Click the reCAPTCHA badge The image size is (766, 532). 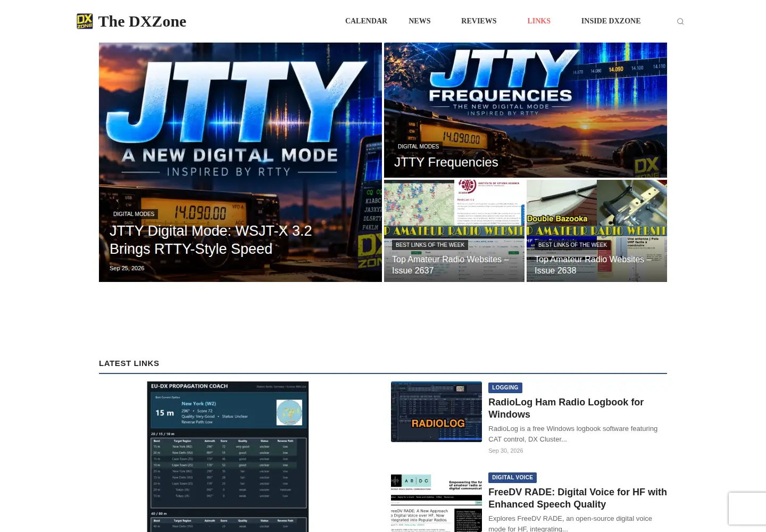pyautogui.click(x=747, y=509)
